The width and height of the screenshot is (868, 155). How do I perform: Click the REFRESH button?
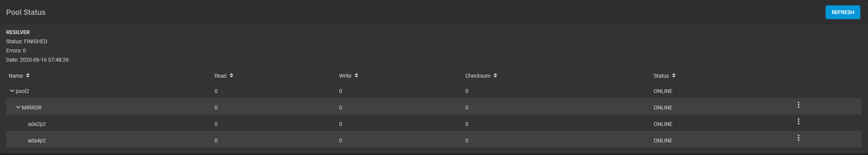click(843, 12)
